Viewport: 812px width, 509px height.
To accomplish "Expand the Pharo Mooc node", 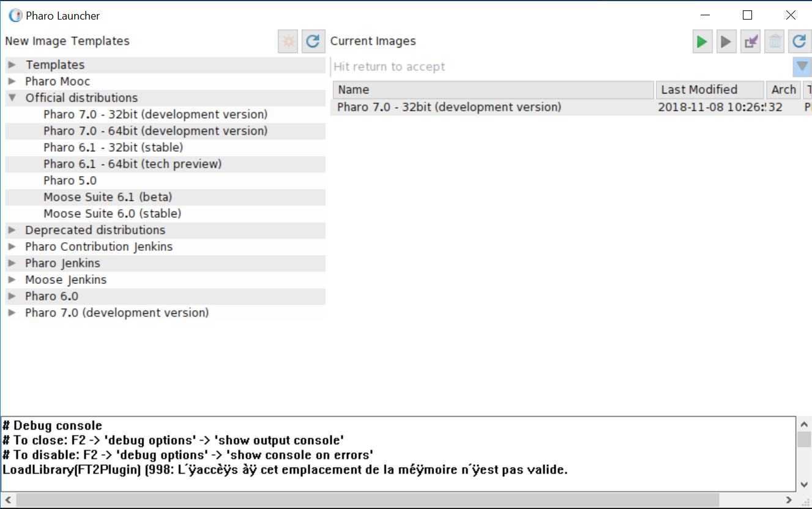I will click(x=12, y=81).
